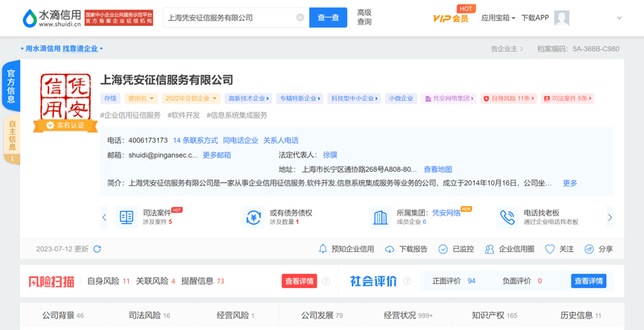Click the 小微企业 tag
The image size is (644, 330).
click(401, 98)
